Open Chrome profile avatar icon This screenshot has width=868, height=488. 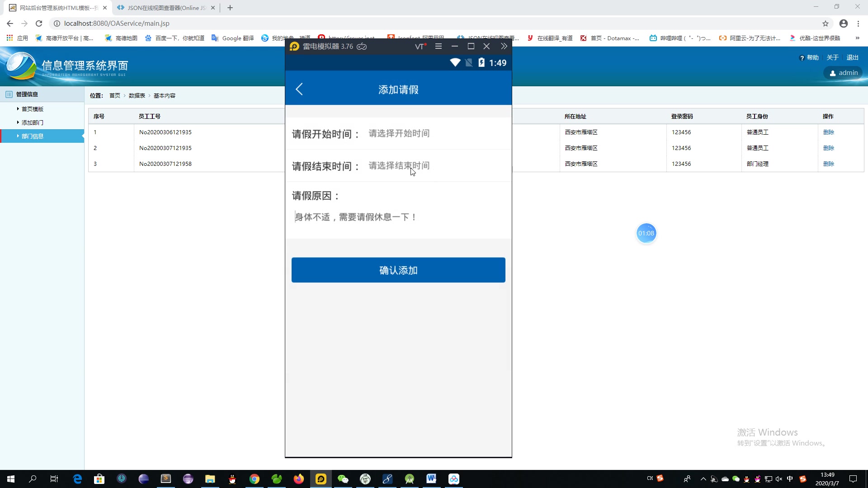[843, 23]
